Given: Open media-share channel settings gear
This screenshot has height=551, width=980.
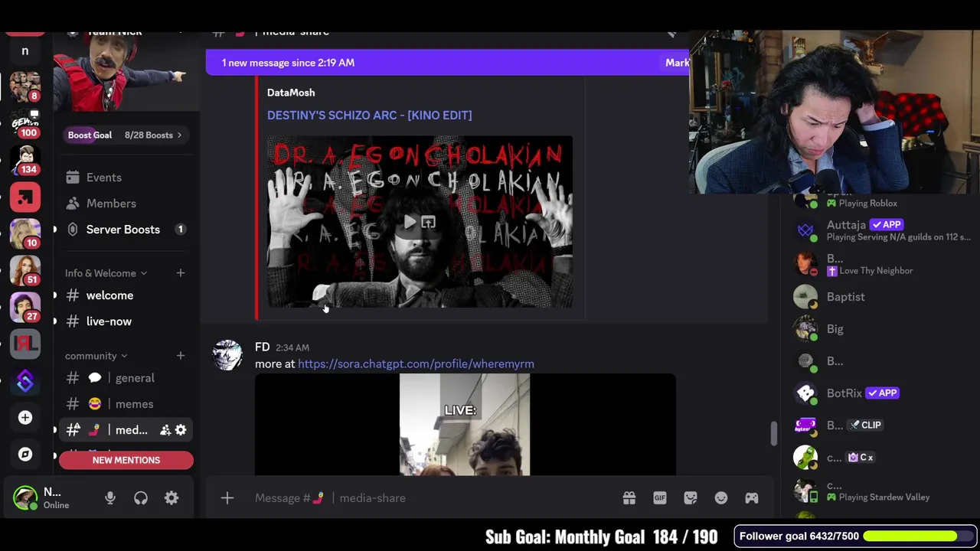Looking at the screenshot, I should coord(181,430).
